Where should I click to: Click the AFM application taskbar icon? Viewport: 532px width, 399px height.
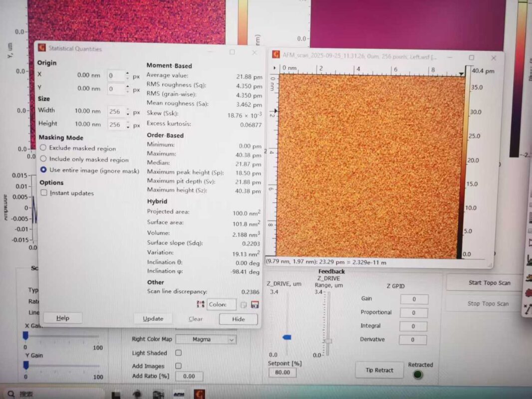pos(179,394)
